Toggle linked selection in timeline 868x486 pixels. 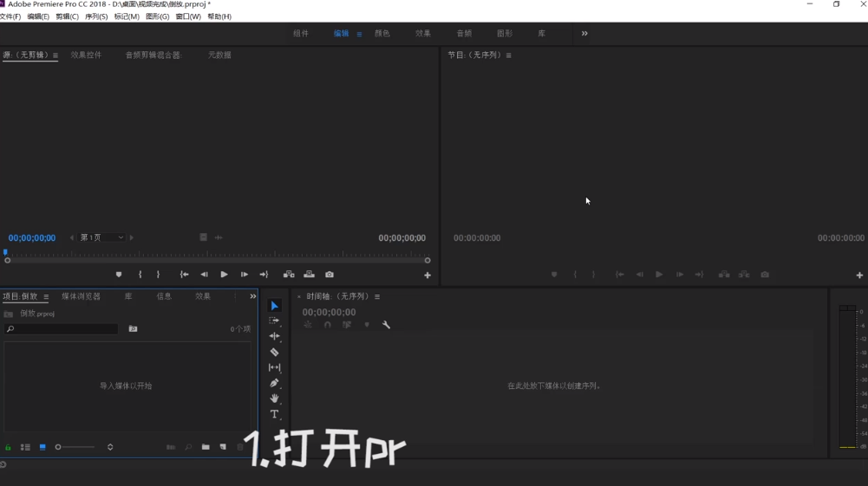347,325
